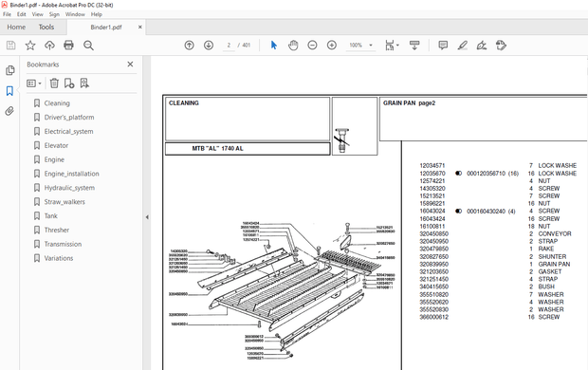Viewport: 588px width, 370px height.
Task: Open the File menu
Action: click(8, 14)
